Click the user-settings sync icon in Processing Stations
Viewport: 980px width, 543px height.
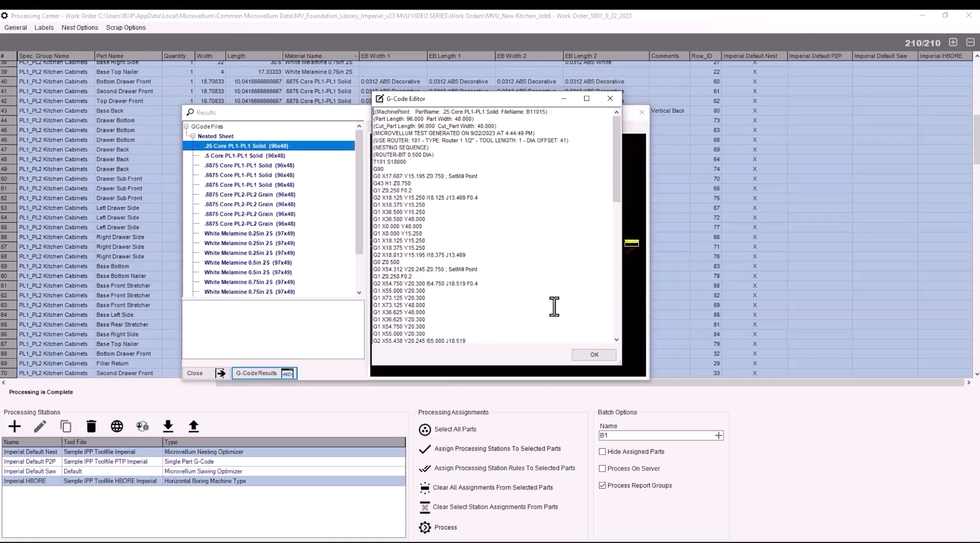coord(143,426)
